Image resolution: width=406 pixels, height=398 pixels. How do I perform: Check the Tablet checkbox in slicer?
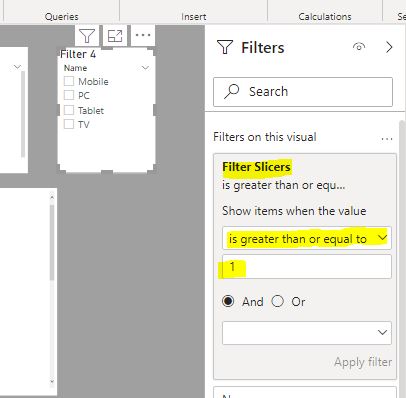point(69,110)
